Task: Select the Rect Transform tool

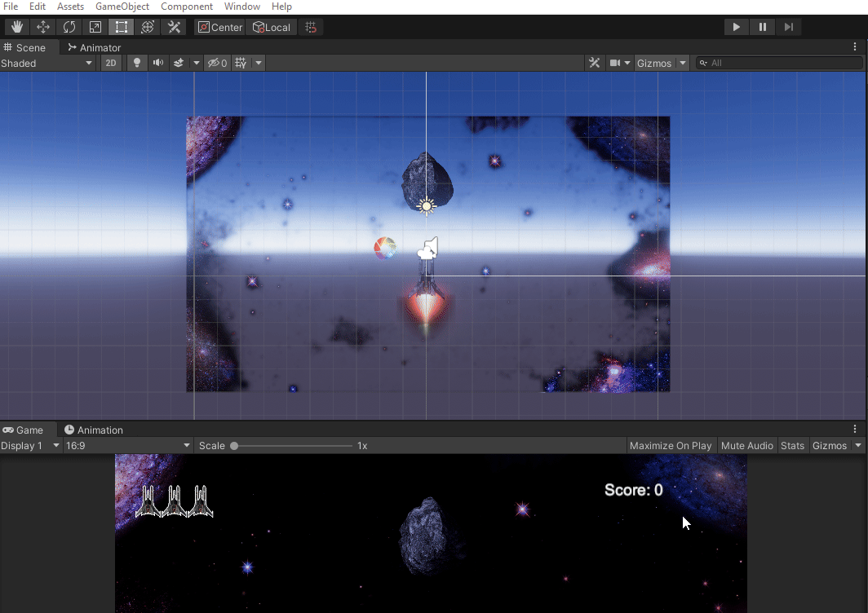Action: [121, 26]
